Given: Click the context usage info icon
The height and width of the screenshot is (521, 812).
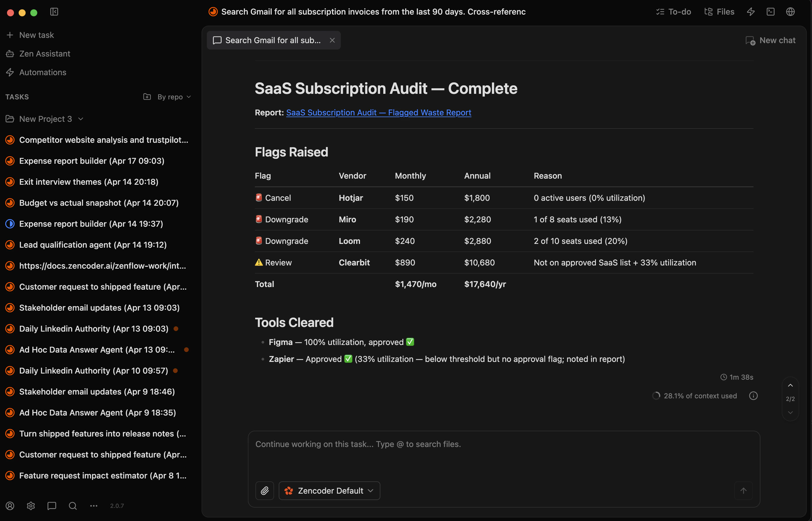Looking at the screenshot, I should (x=753, y=395).
